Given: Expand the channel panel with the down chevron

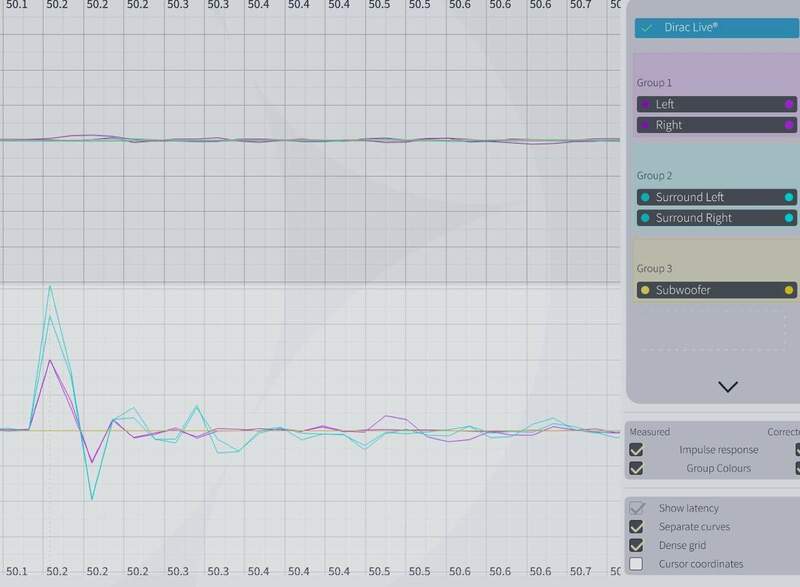Looking at the screenshot, I should [730, 385].
